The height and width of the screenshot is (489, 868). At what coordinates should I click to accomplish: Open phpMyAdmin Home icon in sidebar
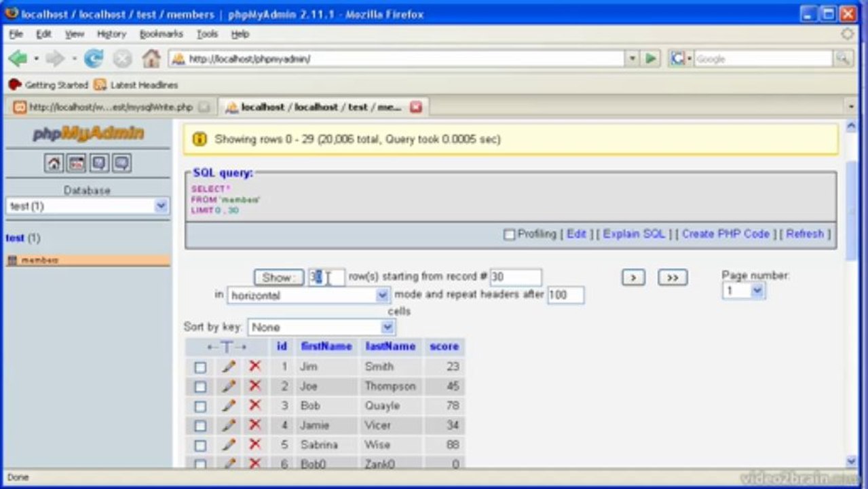click(x=54, y=163)
